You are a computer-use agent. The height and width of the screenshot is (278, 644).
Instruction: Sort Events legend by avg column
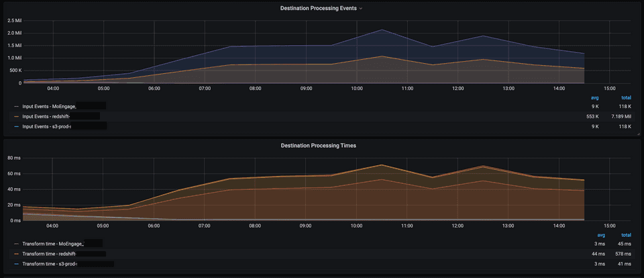tap(594, 97)
